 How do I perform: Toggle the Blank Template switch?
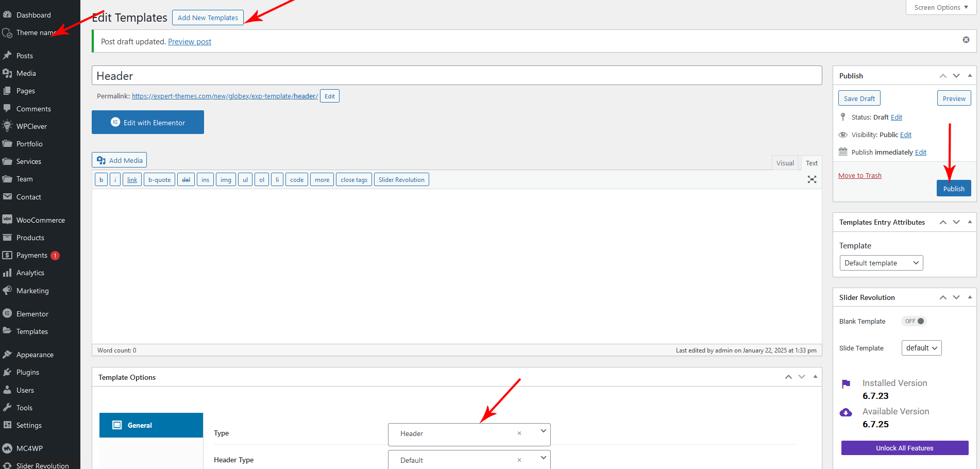(x=914, y=321)
